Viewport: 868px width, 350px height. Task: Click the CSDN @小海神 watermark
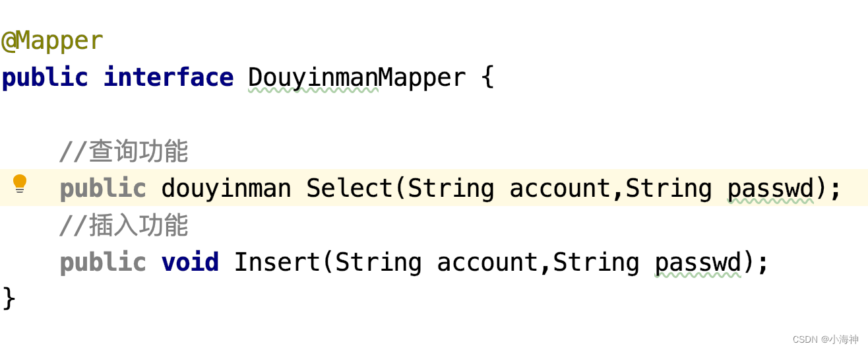coord(826,339)
